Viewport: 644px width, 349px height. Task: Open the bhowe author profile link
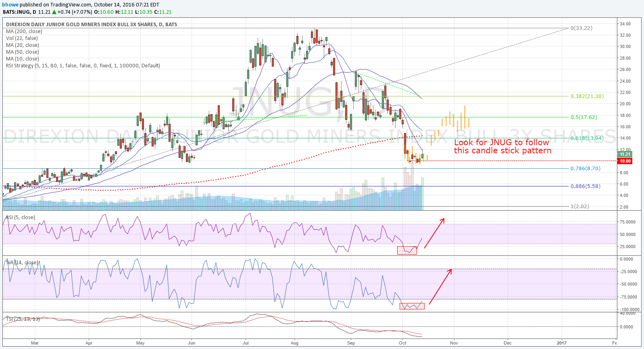pos(10,5)
